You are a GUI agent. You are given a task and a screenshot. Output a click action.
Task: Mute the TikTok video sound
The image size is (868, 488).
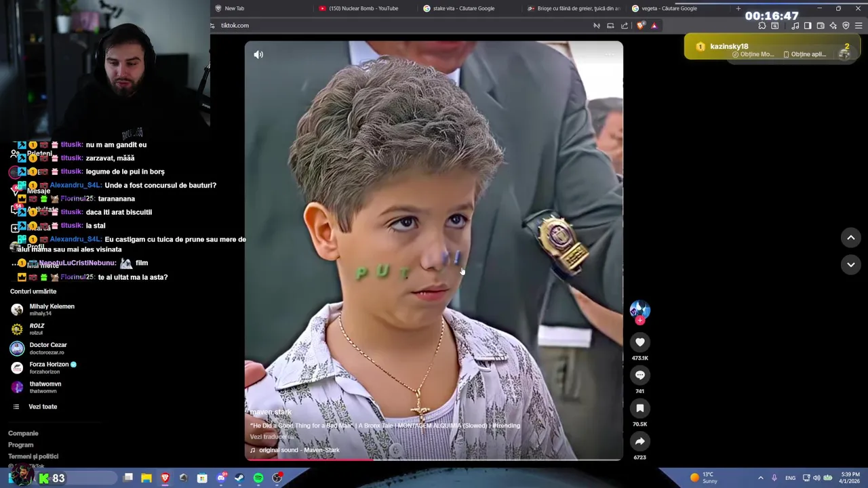[x=258, y=55]
